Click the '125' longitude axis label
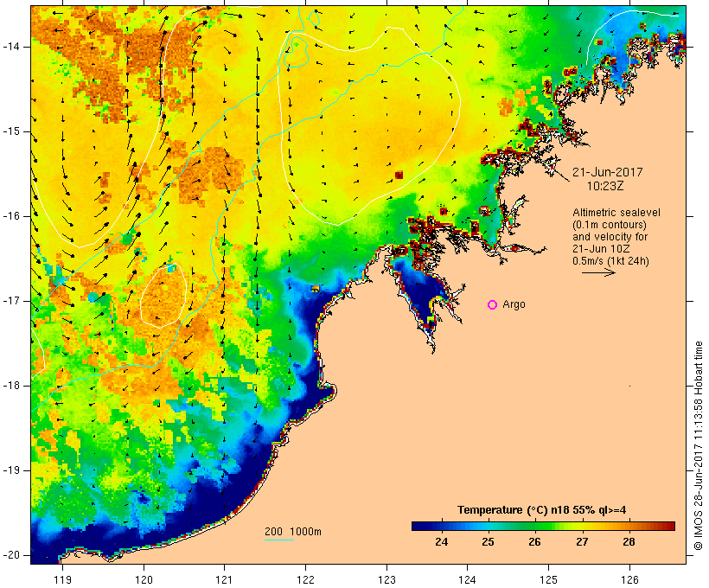This screenshot has height=588, width=709. [548, 579]
